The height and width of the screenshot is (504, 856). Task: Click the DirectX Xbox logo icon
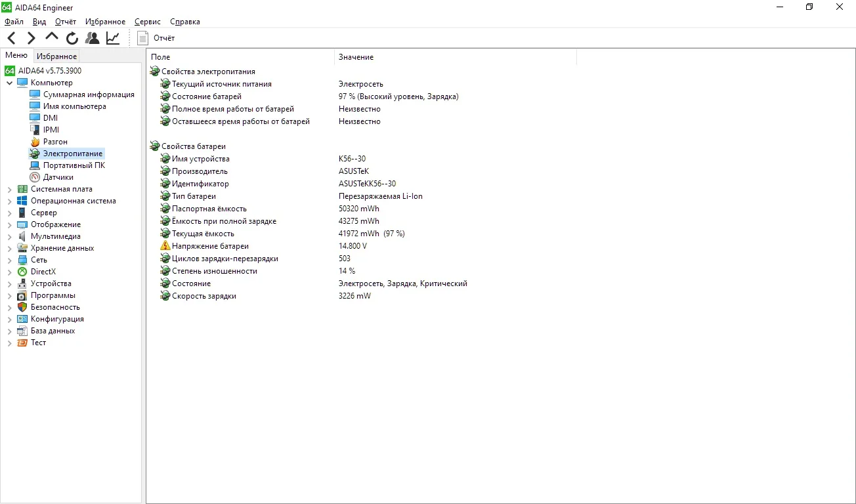tap(22, 272)
